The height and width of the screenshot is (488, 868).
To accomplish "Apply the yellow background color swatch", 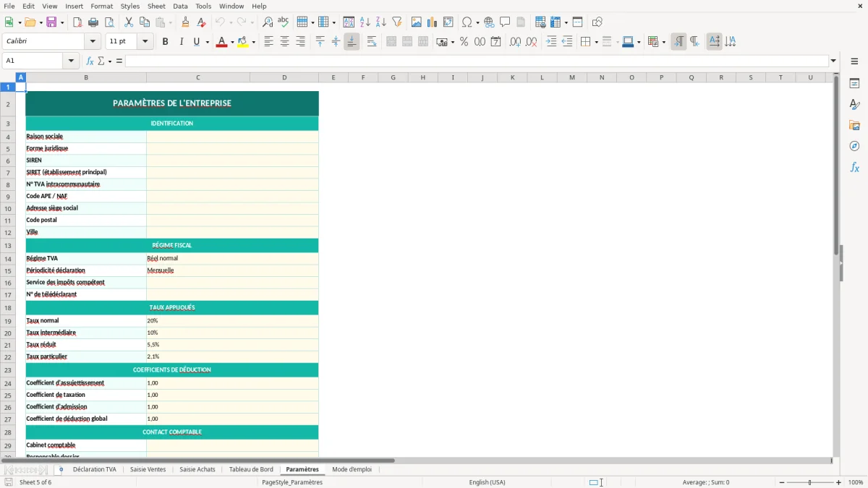I will (x=243, y=42).
